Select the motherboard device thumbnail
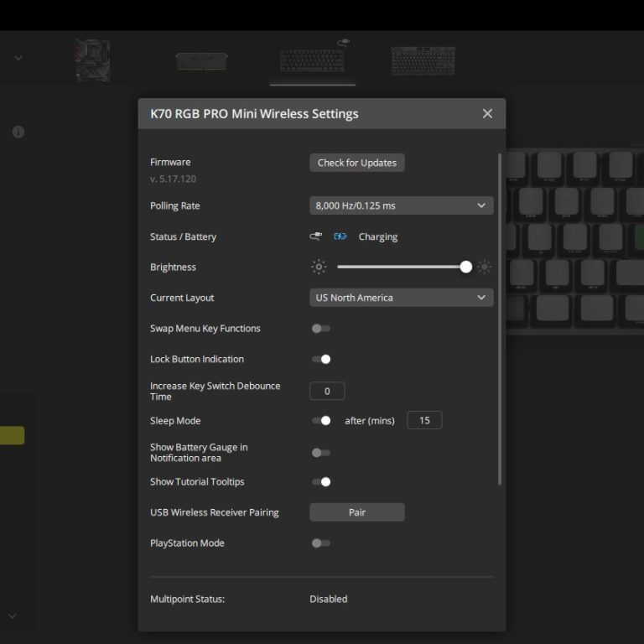 point(92,60)
